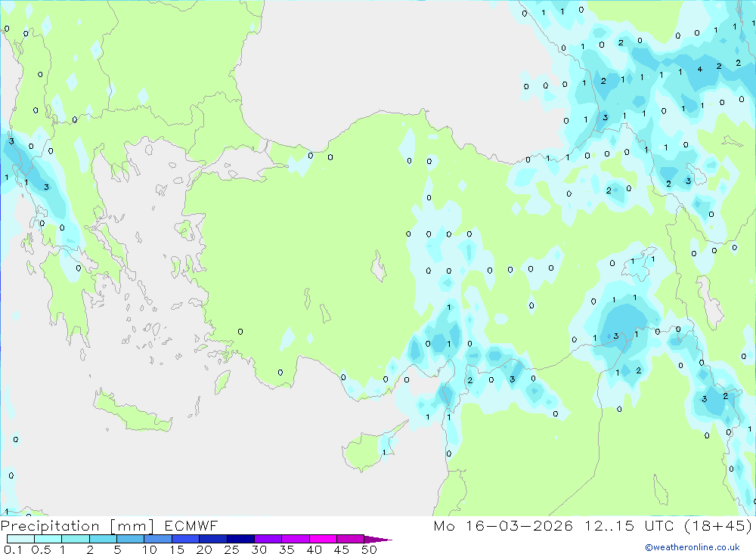Click the 30–35 mm purple legend swatch
The width and height of the screenshot is (756, 554).
click(x=268, y=539)
